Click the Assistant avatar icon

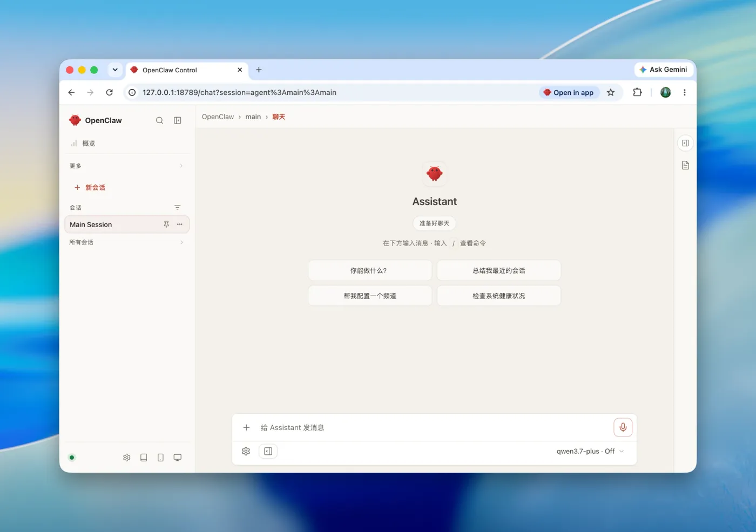[x=435, y=174]
